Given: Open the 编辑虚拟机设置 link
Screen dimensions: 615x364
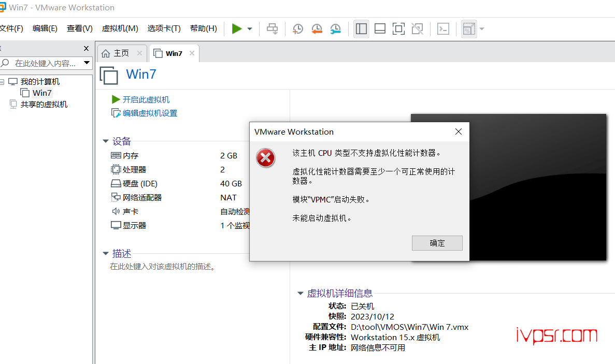Looking at the screenshot, I should click(x=150, y=113).
